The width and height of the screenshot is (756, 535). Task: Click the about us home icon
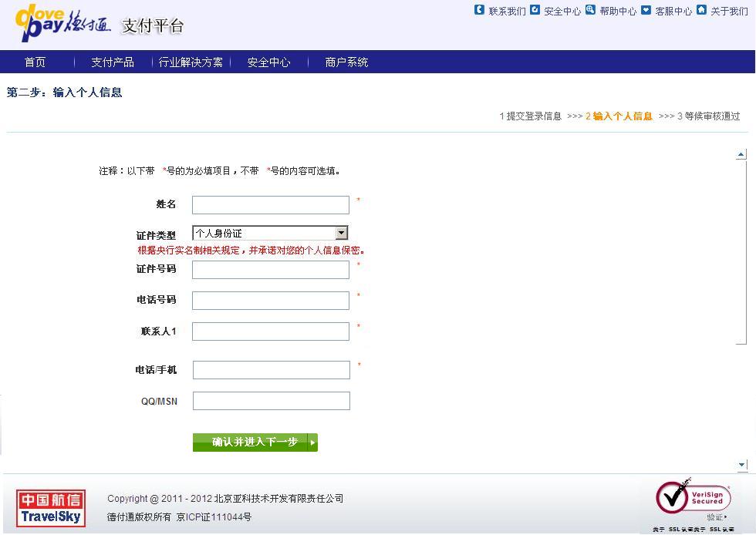pyautogui.click(x=701, y=10)
